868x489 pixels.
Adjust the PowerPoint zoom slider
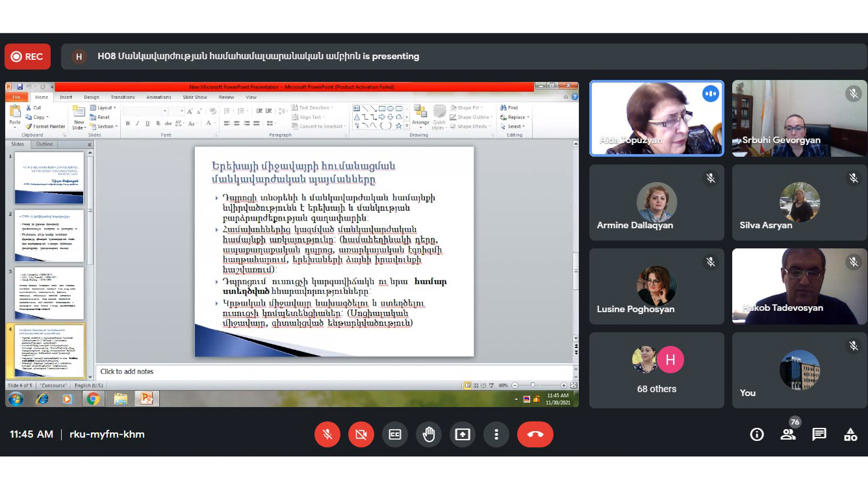coord(533,386)
